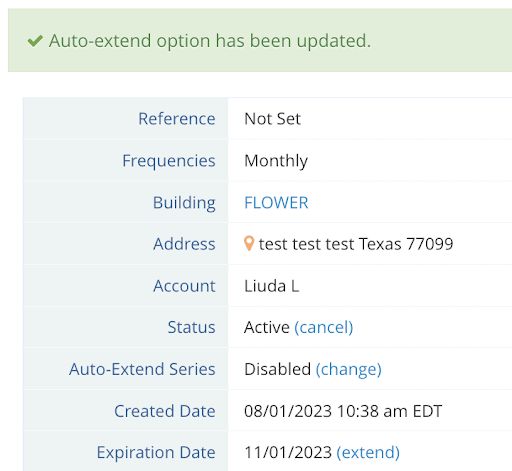Click the Frequencies label

pyautogui.click(x=169, y=161)
